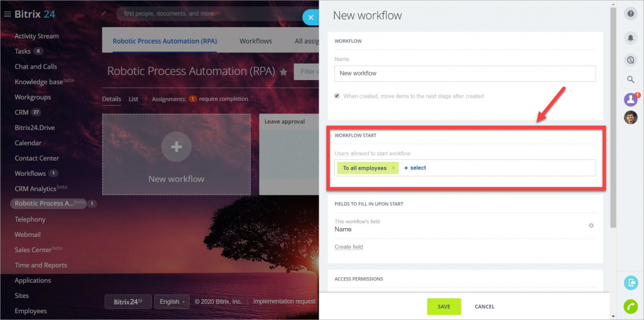
Task: Click the Tasks counter badge 8
Action: tap(38, 52)
